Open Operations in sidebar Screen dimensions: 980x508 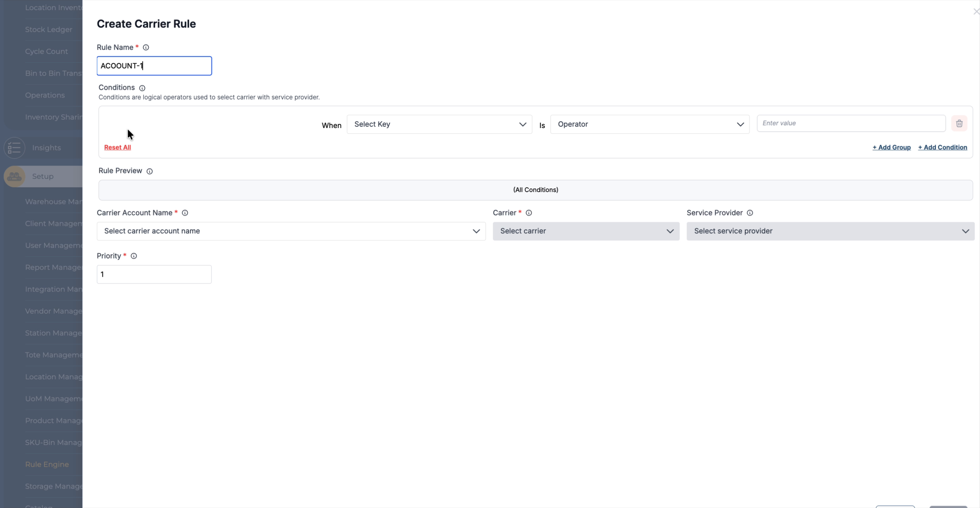coord(45,95)
